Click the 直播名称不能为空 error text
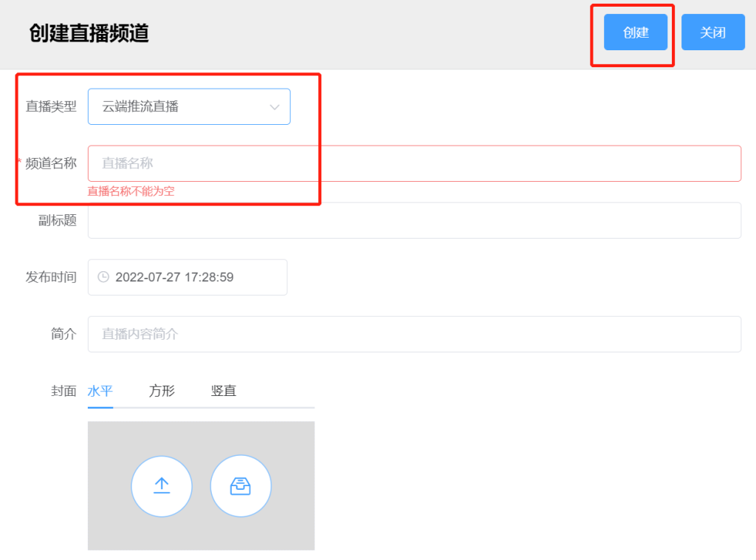Viewport: 756px width, 560px height. point(131,191)
